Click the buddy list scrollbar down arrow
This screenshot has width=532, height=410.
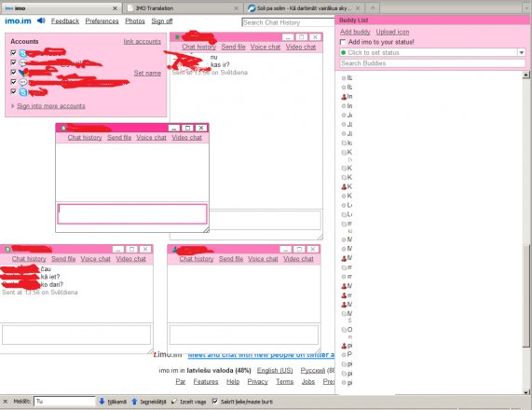525,392
